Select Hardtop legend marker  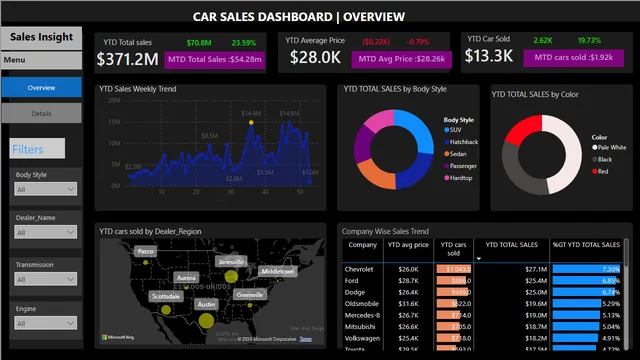click(447, 178)
